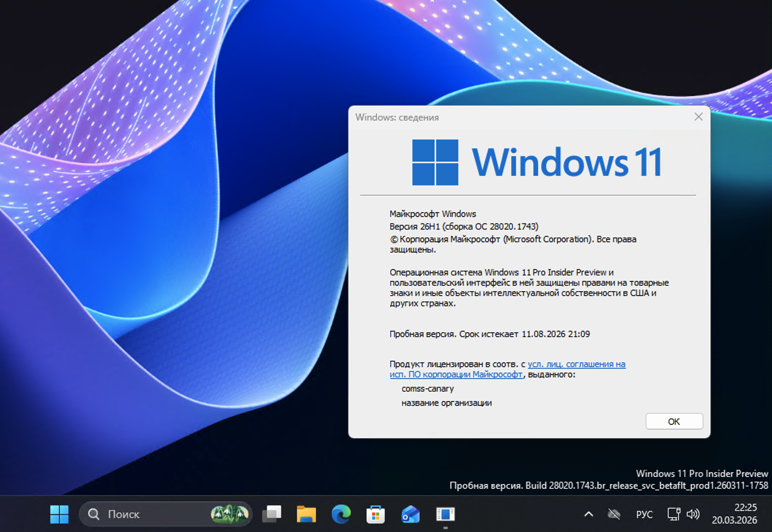Launch File Explorer from the taskbar
The height and width of the screenshot is (532, 772).
pos(306,514)
